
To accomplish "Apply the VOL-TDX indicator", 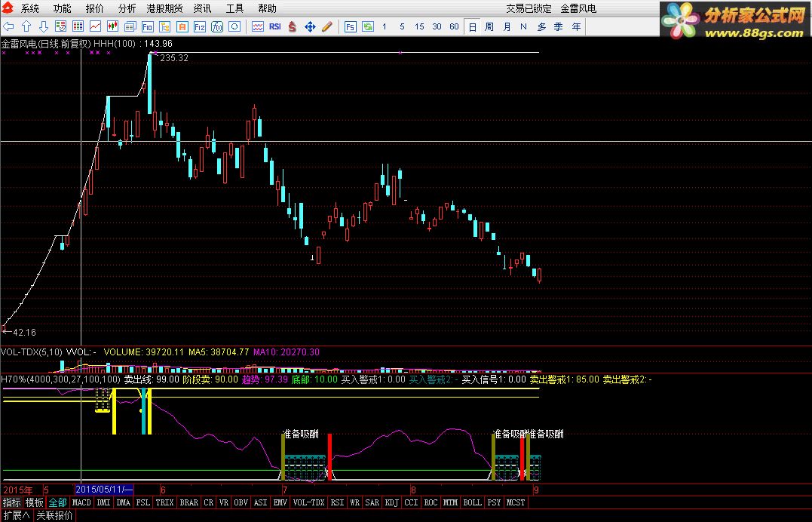I will (308, 502).
